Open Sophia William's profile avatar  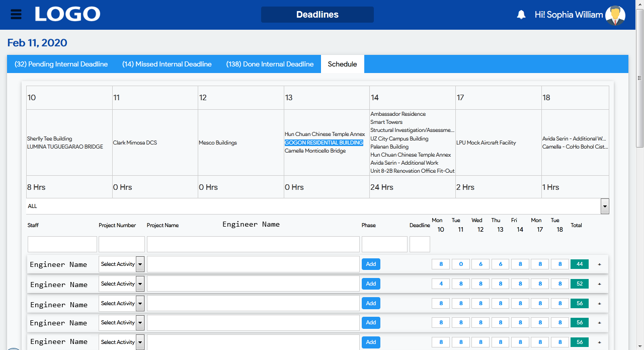[615, 15]
